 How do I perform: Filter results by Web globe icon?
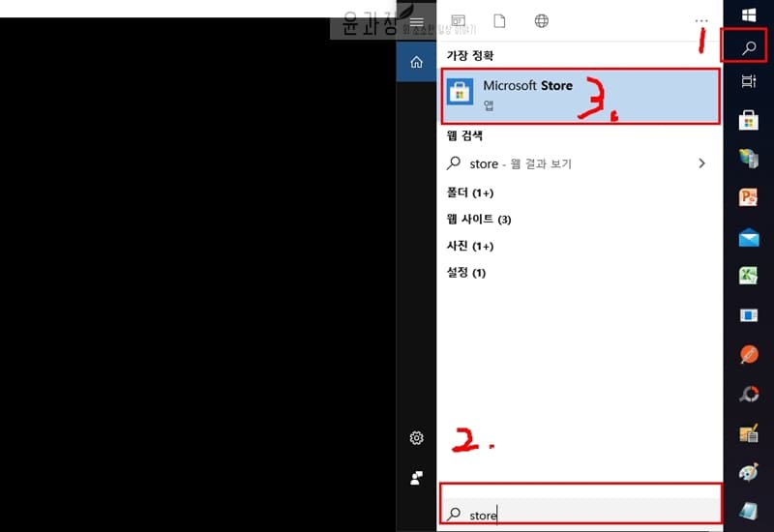542,20
